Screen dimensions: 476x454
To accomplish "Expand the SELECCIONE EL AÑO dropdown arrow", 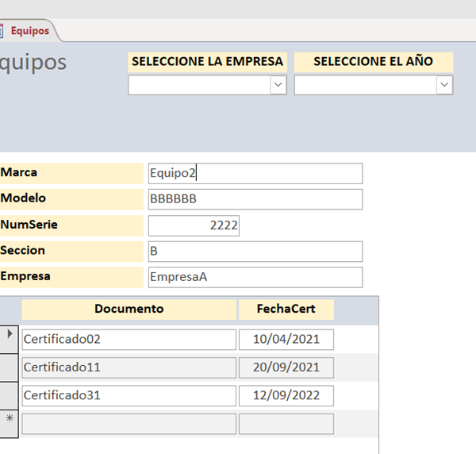I will click(x=444, y=85).
